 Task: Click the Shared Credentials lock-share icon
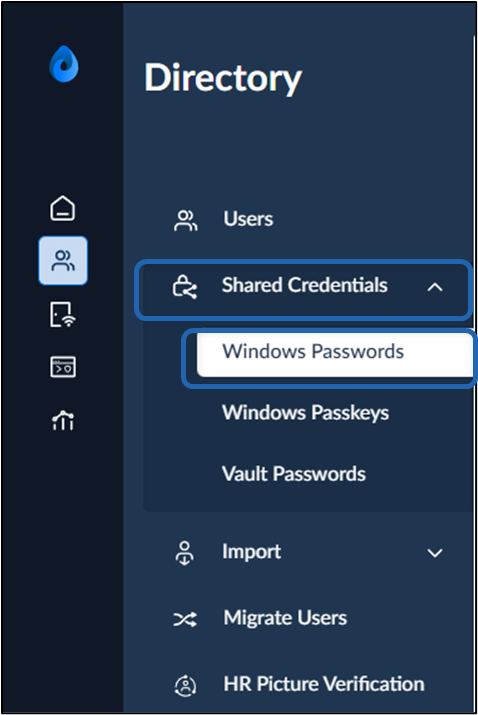185,287
